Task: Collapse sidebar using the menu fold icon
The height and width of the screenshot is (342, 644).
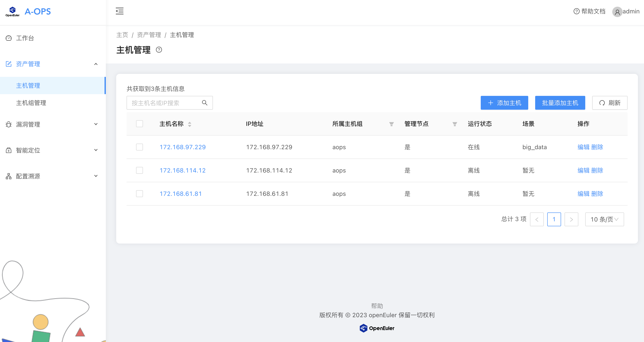Action: click(x=119, y=11)
